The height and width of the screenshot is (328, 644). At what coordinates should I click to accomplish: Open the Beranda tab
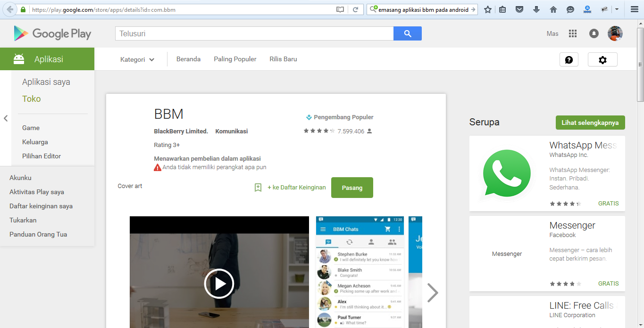point(188,59)
